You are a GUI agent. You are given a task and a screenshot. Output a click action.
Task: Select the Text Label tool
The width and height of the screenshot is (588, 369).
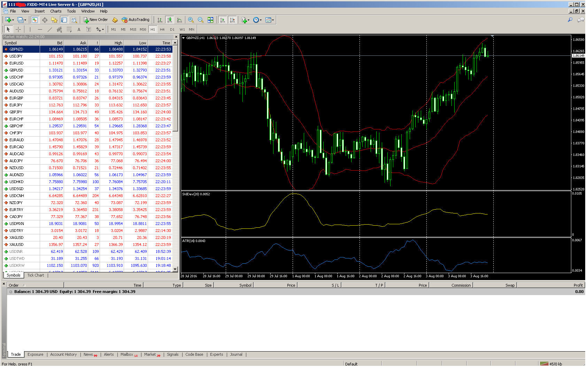pyautogui.click(x=88, y=29)
